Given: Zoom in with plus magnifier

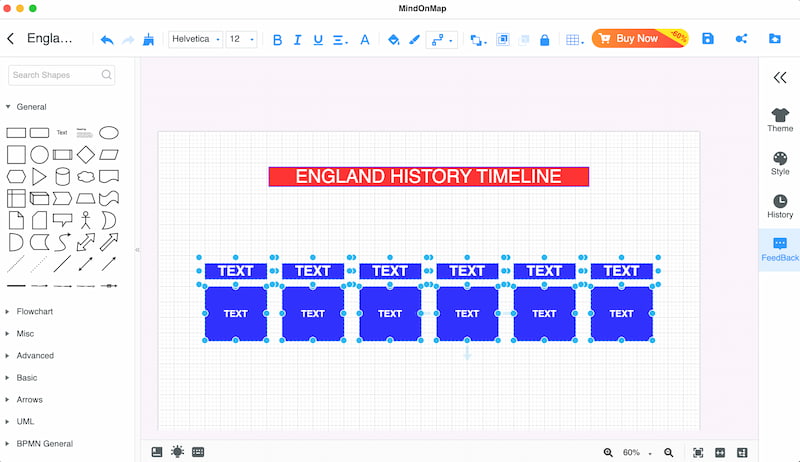Looking at the screenshot, I should click(608, 452).
